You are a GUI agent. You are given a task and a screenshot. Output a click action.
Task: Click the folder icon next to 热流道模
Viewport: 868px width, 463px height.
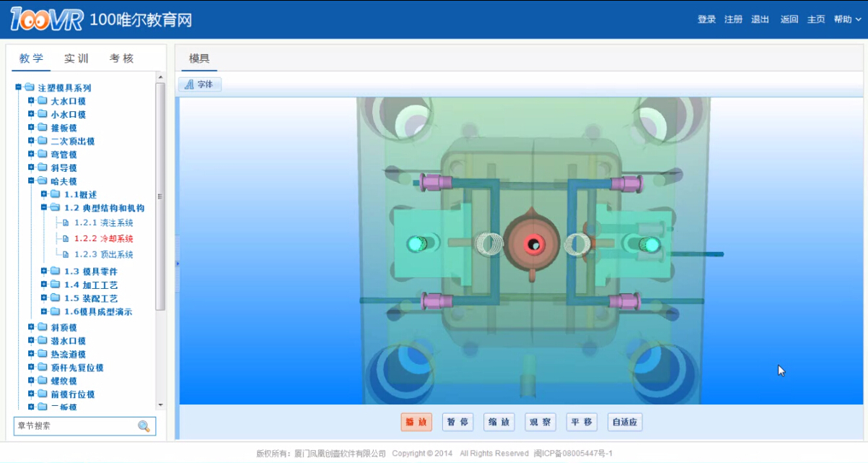pyautogui.click(x=43, y=354)
